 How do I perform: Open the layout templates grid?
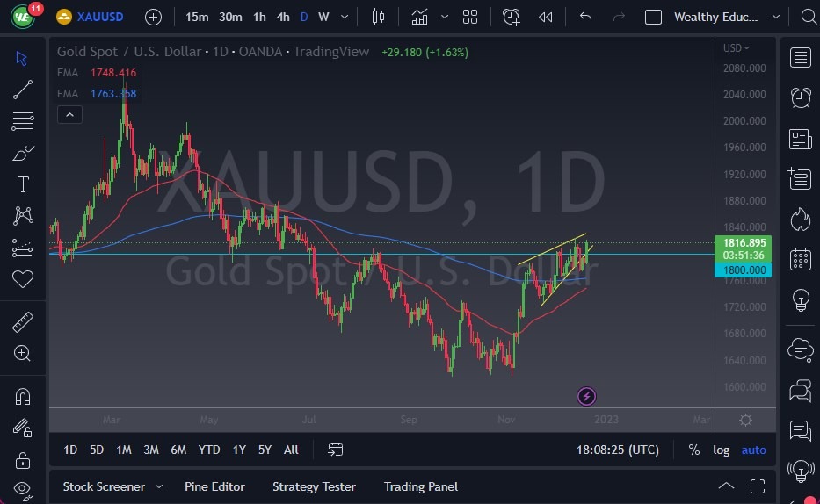coord(470,18)
